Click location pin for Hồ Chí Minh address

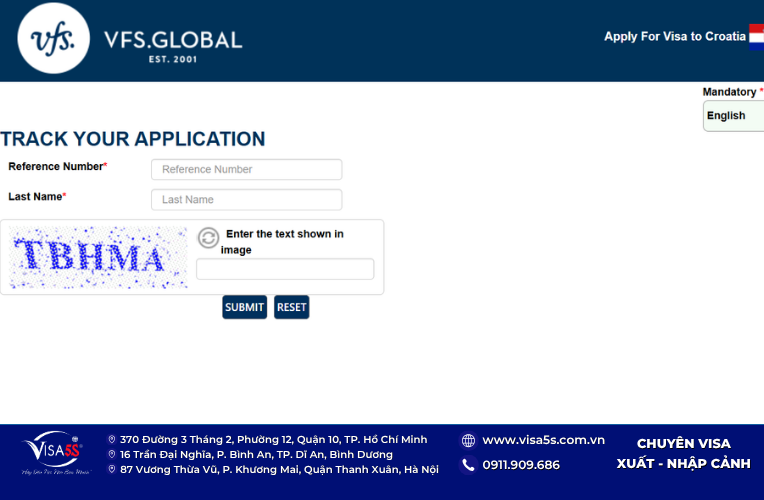[112, 440]
